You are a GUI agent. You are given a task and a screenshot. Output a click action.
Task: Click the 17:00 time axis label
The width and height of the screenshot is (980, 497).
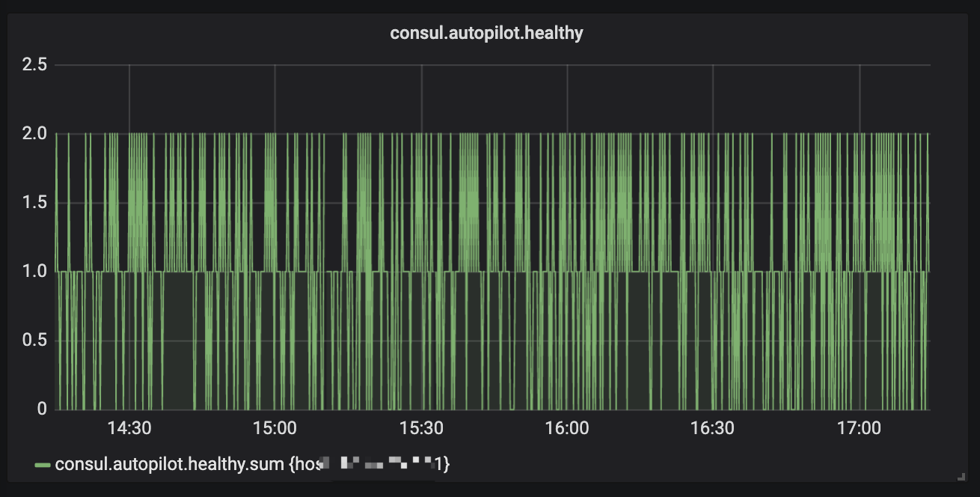[860, 429]
